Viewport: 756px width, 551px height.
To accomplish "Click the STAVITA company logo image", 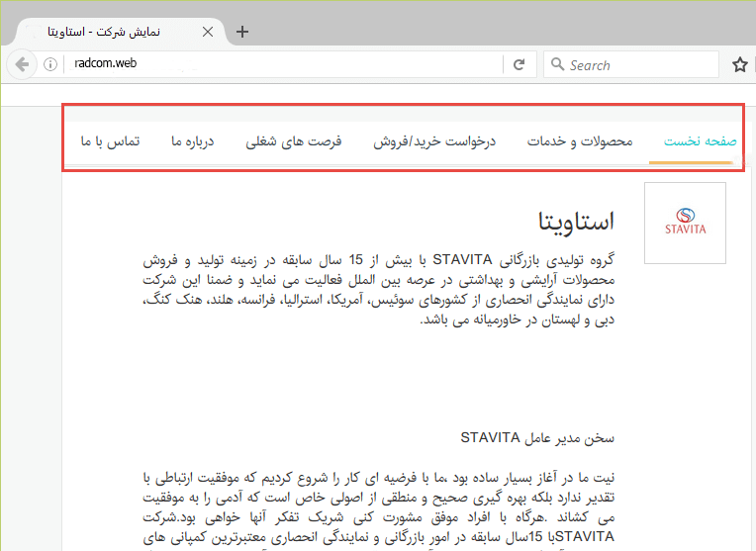I will [x=685, y=223].
